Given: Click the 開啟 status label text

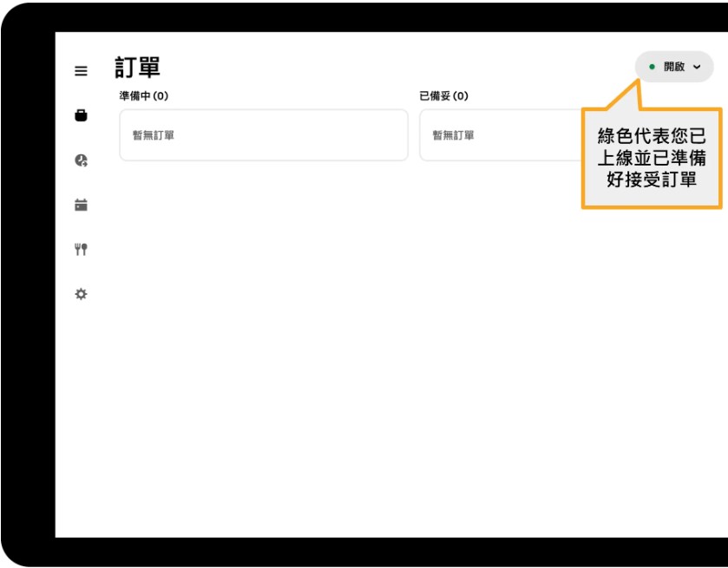Looking at the screenshot, I should [x=674, y=67].
